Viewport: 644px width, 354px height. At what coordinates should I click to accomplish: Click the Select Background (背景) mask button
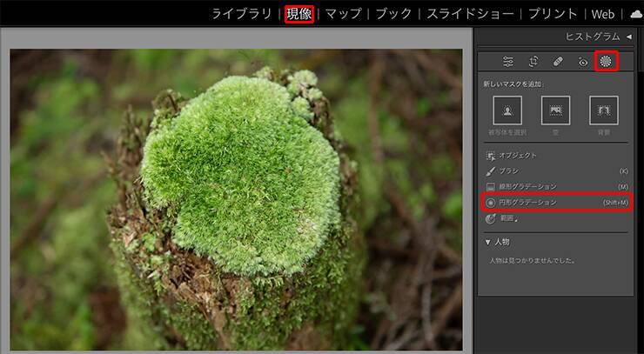click(x=603, y=110)
